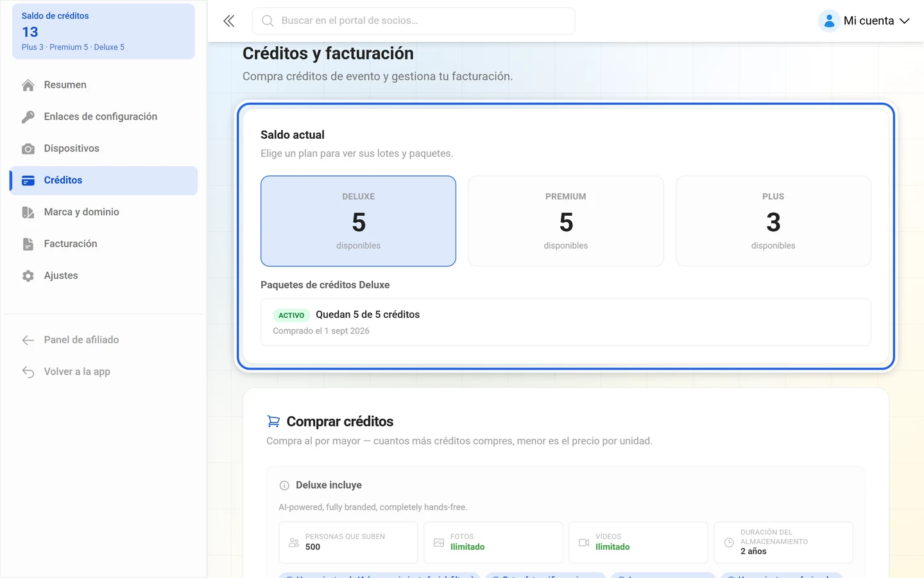Click the gear icon for Ajustes
Image resolution: width=924 pixels, height=578 pixels.
pos(28,276)
